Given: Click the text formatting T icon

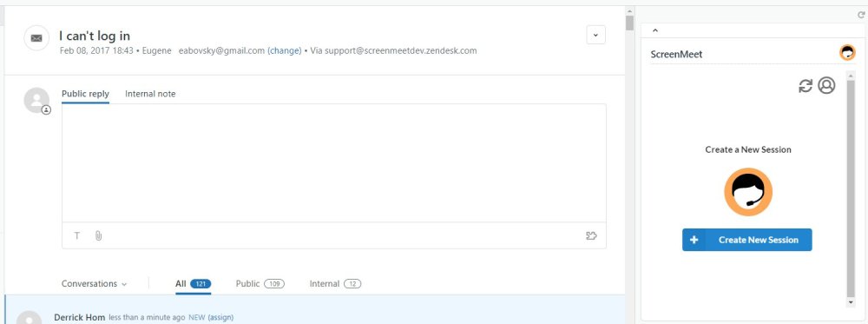Looking at the screenshot, I should [77, 236].
